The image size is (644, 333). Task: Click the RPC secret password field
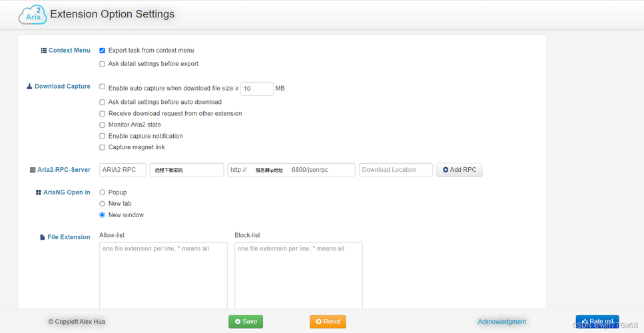coord(186,170)
